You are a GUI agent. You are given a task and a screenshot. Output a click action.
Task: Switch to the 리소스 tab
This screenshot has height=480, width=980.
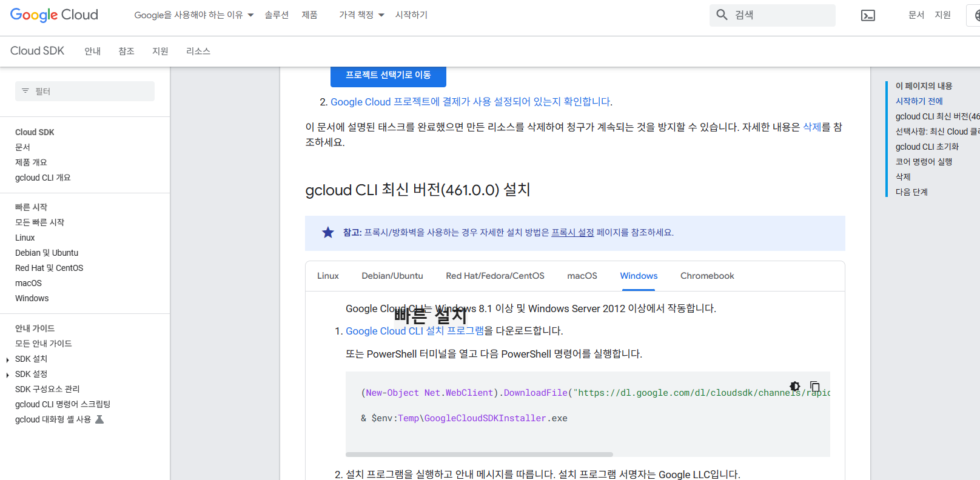[x=198, y=51]
